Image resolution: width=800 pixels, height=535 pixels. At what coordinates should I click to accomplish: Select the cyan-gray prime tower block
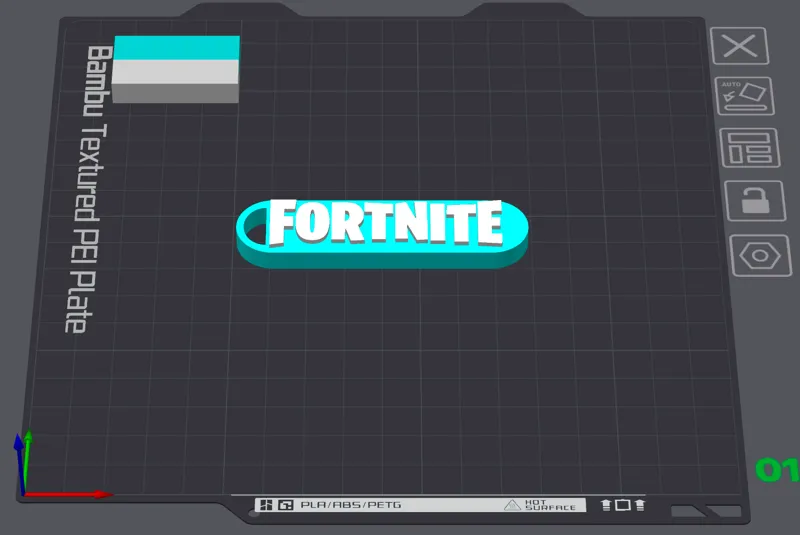(176, 69)
